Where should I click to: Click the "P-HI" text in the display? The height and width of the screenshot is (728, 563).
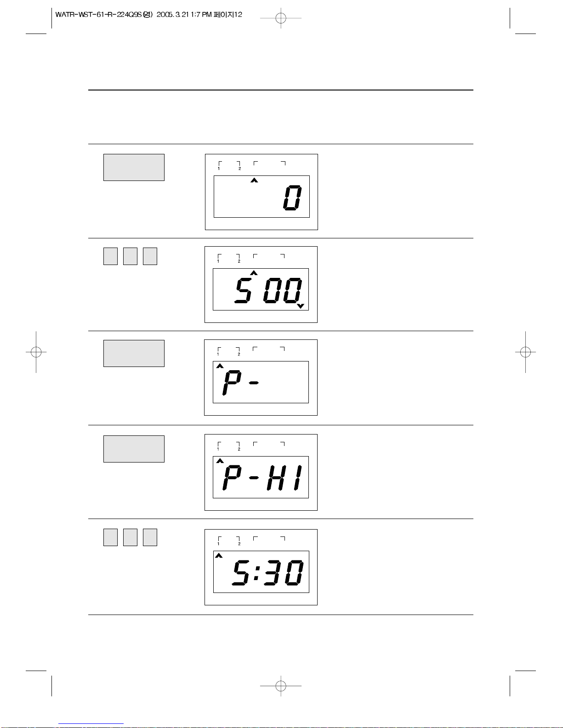pyautogui.click(x=262, y=478)
